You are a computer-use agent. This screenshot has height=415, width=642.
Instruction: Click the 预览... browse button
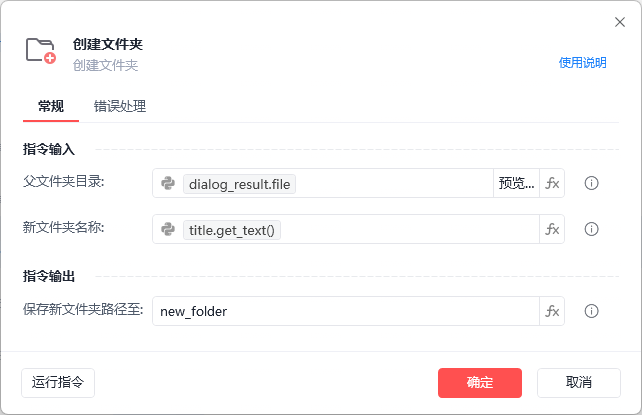516,183
